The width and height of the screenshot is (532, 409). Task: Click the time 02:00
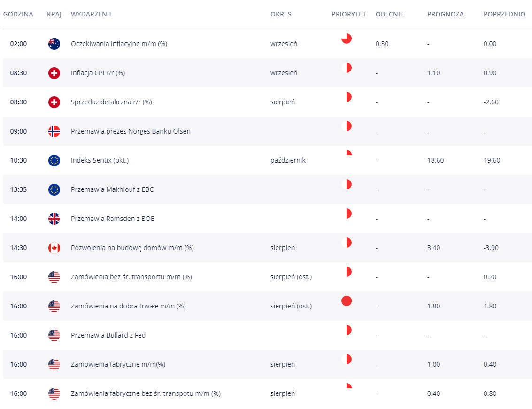pos(18,44)
